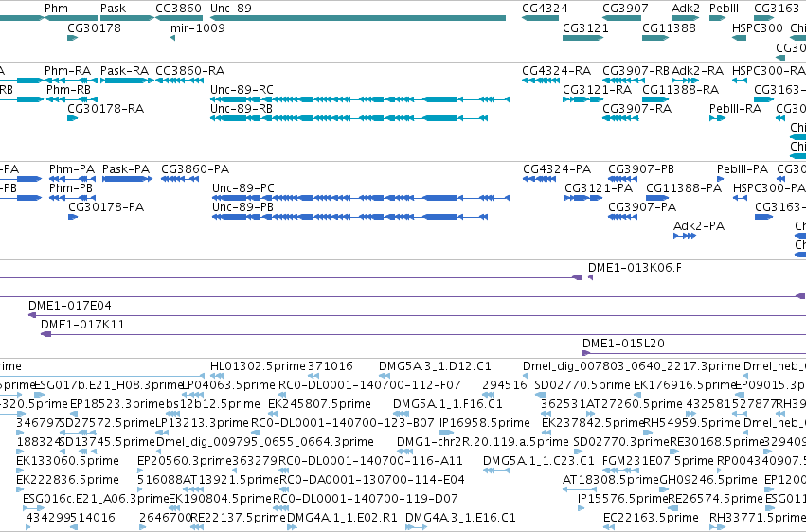Screen dimensions: 806x532
Task: Open the CG4324 gene label
Action: [545, 9]
